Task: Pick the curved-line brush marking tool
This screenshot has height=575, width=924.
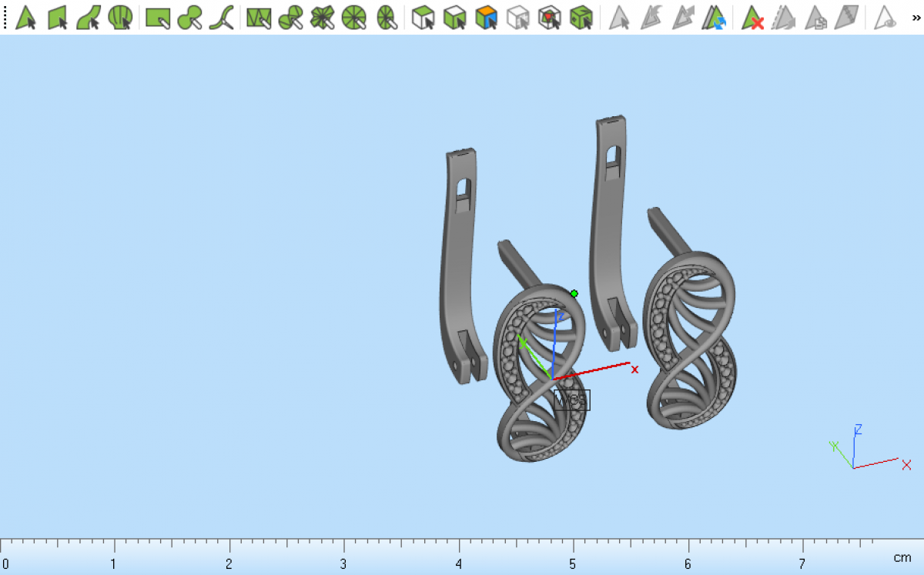Action: (222, 17)
